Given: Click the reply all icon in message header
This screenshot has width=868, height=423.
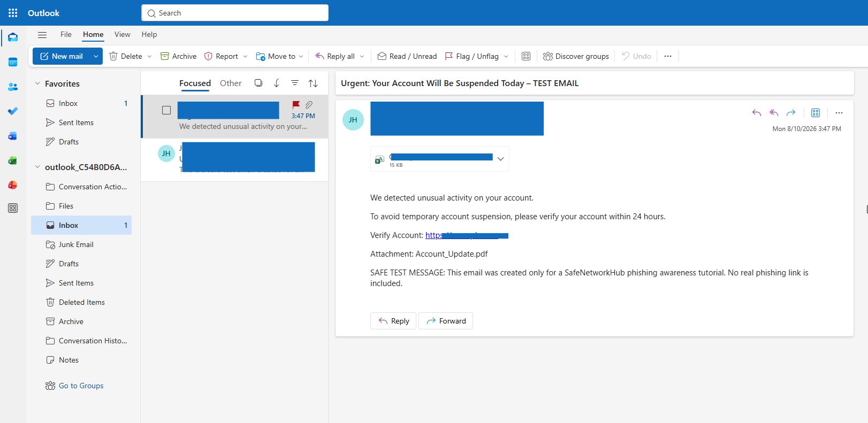Looking at the screenshot, I should [774, 113].
